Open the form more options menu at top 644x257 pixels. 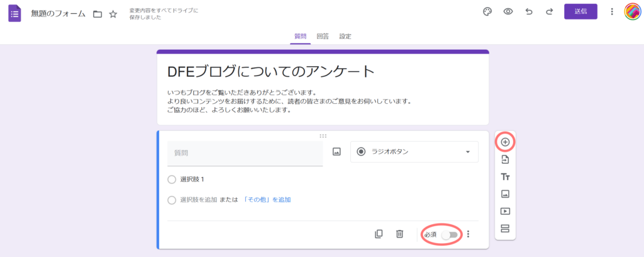pos(612,11)
